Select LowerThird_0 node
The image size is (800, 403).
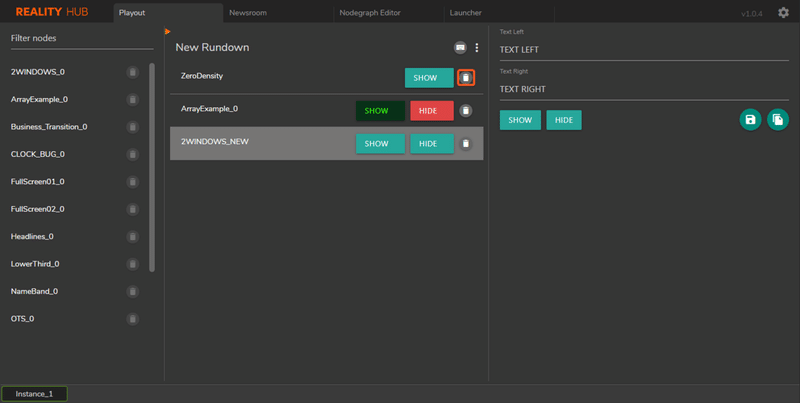coord(35,264)
